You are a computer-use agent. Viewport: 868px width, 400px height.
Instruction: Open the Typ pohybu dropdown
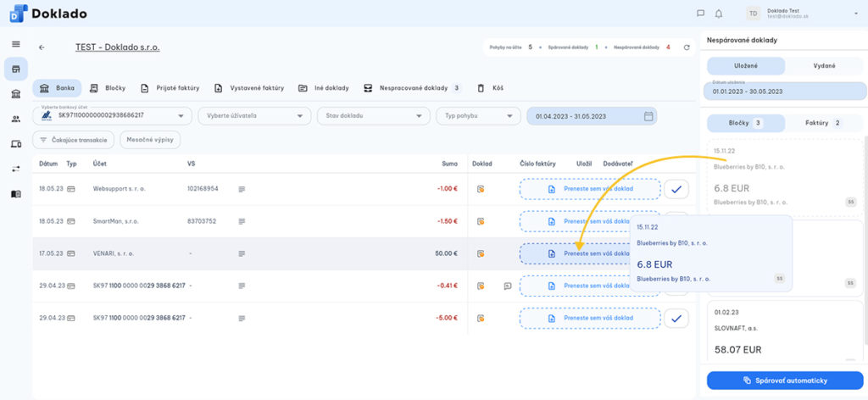pyautogui.click(x=479, y=116)
